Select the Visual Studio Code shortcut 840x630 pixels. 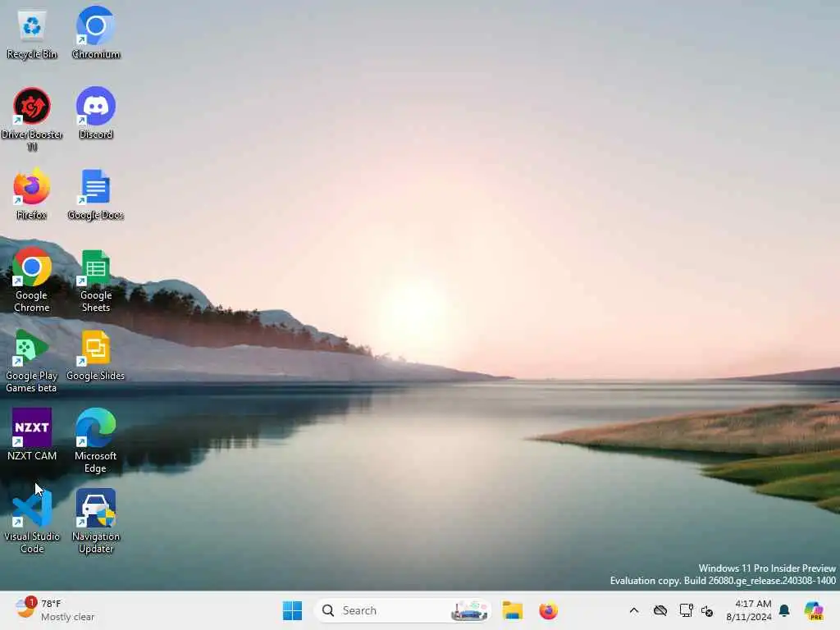click(x=32, y=521)
